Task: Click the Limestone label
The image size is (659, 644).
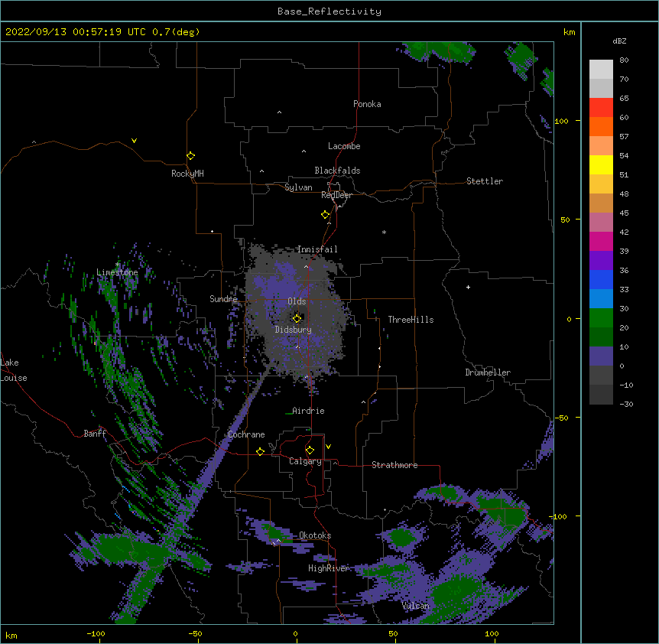Action: 117,272
